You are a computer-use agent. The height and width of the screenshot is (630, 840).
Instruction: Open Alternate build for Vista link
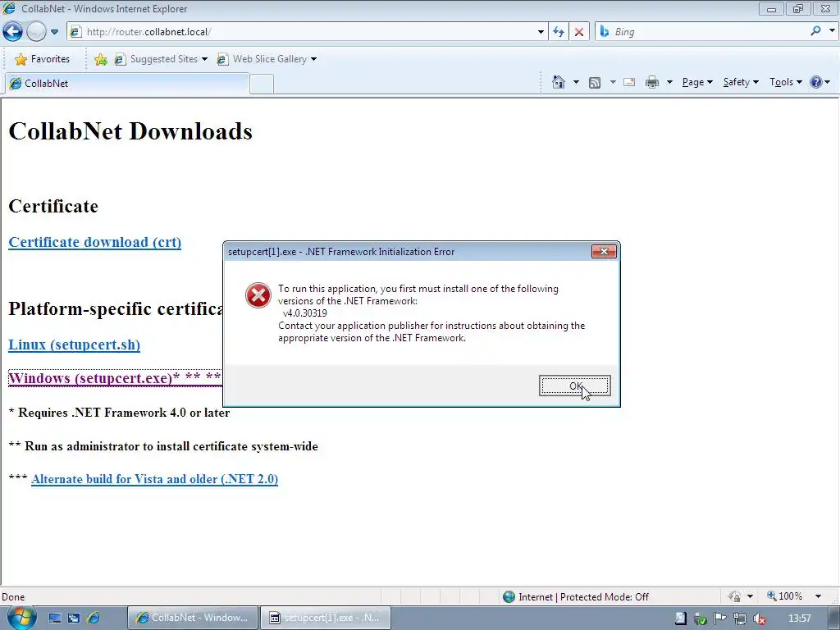pyautogui.click(x=154, y=479)
